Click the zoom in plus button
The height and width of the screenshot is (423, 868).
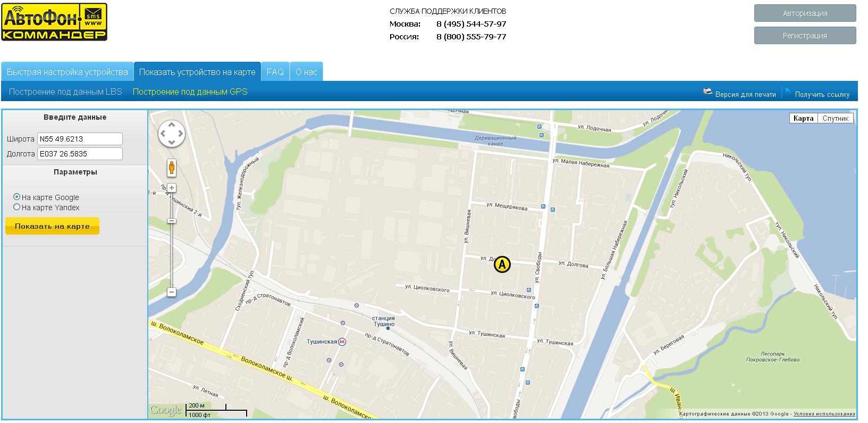(x=172, y=188)
